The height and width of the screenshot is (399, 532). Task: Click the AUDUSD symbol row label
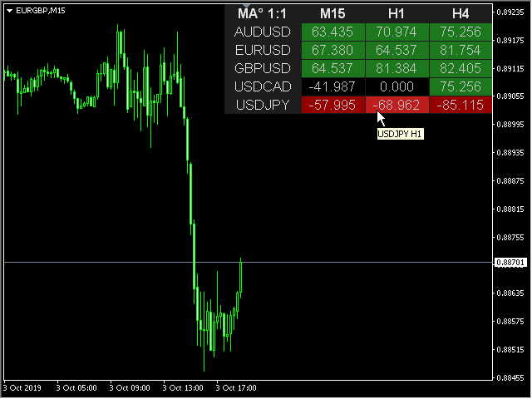tap(263, 32)
